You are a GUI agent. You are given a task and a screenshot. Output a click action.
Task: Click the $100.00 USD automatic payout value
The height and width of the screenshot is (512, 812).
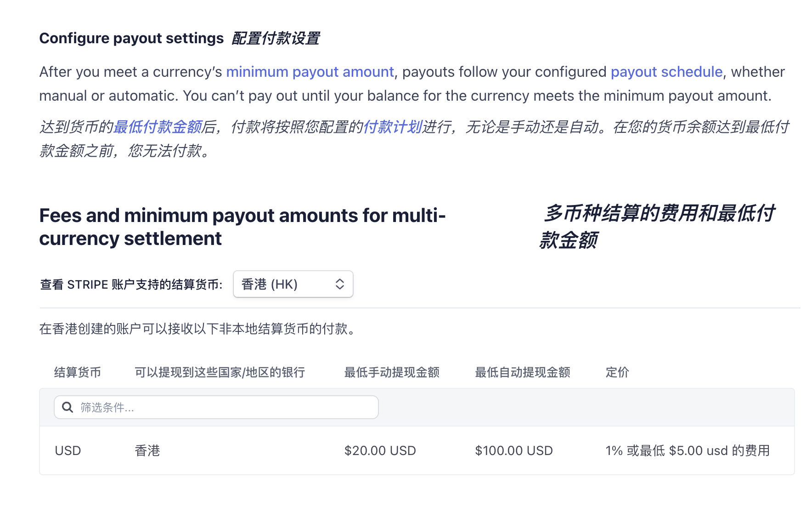pyautogui.click(x=514, y=450)
